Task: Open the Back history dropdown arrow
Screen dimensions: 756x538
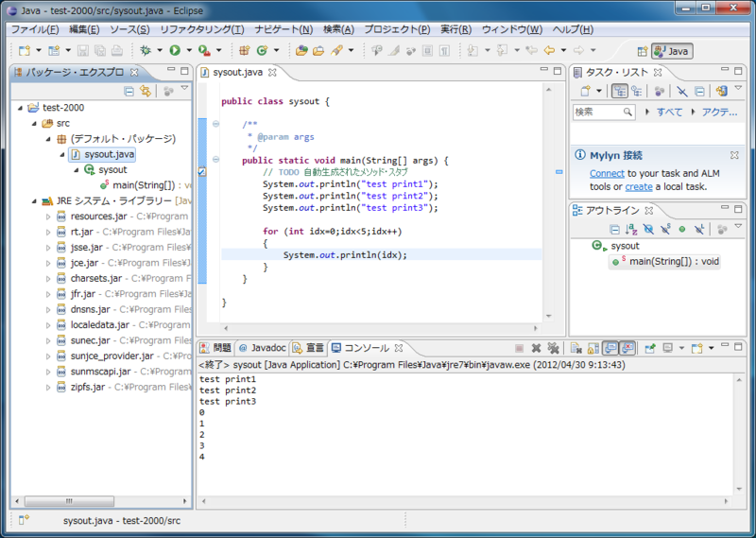Action: 563,50
